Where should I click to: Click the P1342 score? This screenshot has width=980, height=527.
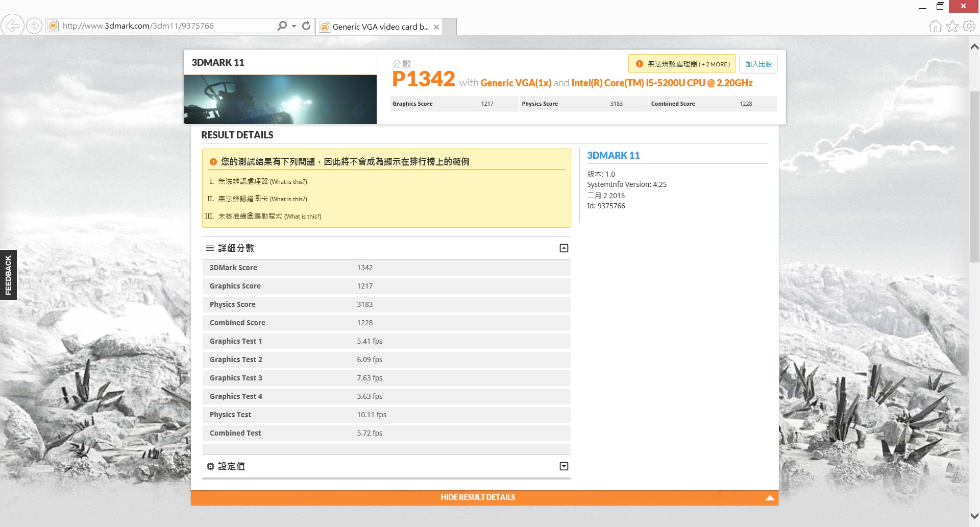point(424,79)
